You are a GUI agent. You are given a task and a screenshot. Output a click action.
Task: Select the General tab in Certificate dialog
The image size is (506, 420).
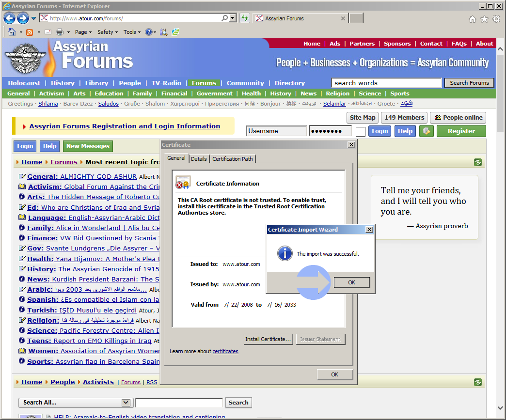point(176,158)
